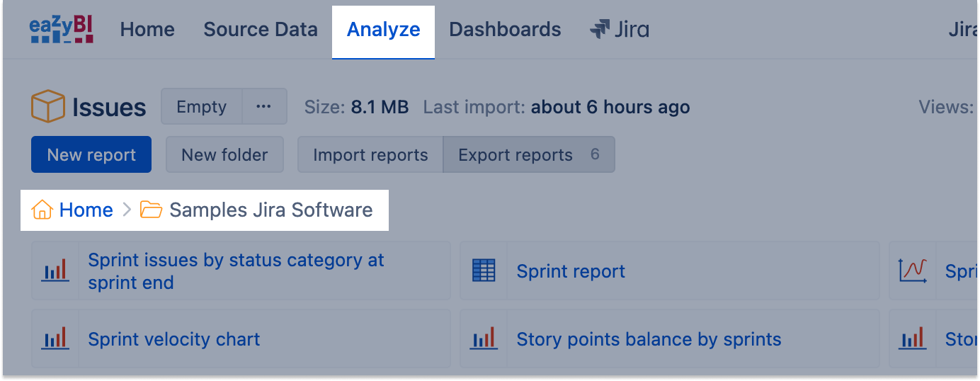Viewport: 980px width, 381px height.
Task: Click the orange Home house icon
Action: point(42,210)
